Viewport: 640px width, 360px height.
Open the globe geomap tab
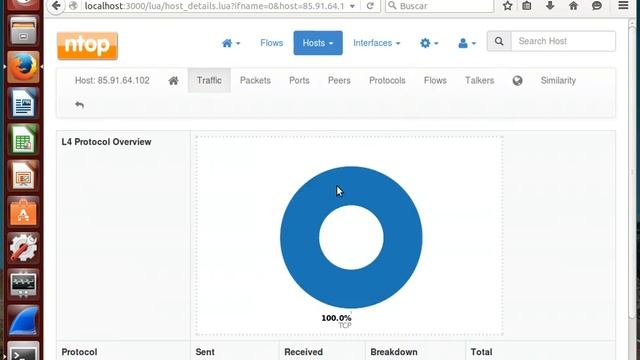(518, 80)
